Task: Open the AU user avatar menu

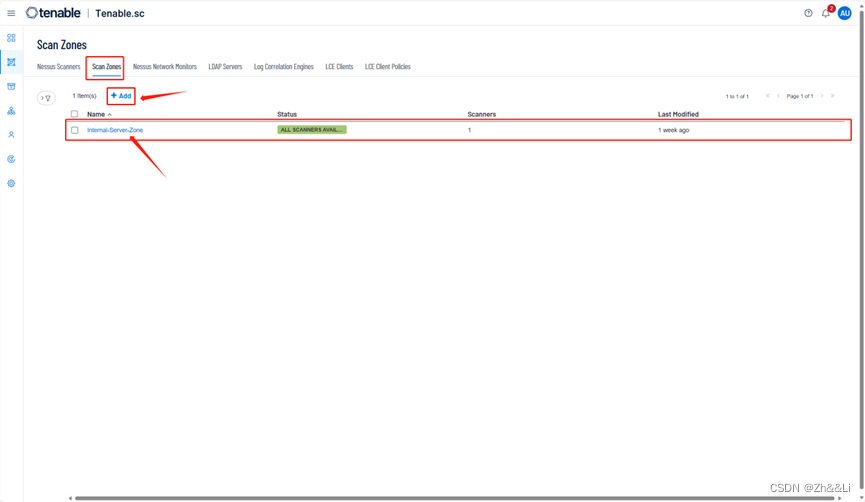Action: click(x=845, y=13)
